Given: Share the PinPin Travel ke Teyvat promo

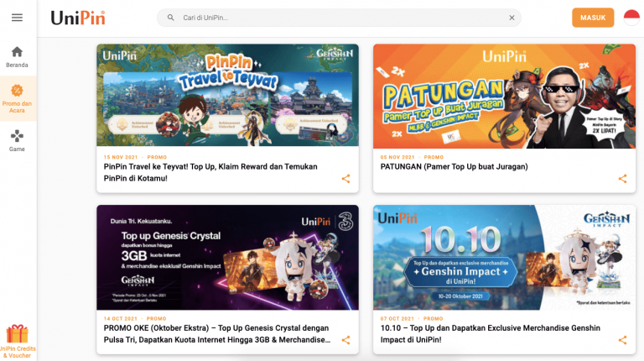Looking at the screenshot, I should pyautogui.click(x=345, y=179).
